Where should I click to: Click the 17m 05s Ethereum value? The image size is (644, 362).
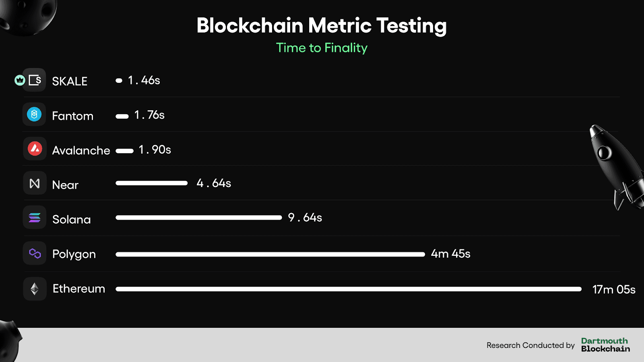(614, 289)
